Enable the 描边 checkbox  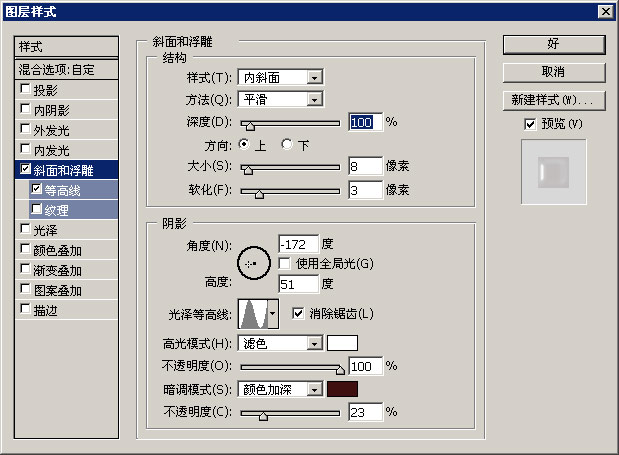pos(25,309)
